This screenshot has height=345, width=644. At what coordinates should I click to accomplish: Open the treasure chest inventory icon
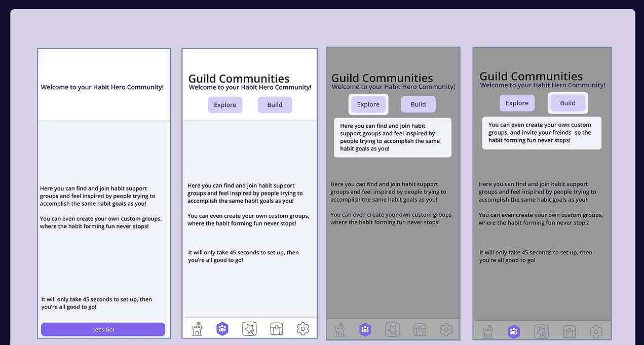pos(276,329)
